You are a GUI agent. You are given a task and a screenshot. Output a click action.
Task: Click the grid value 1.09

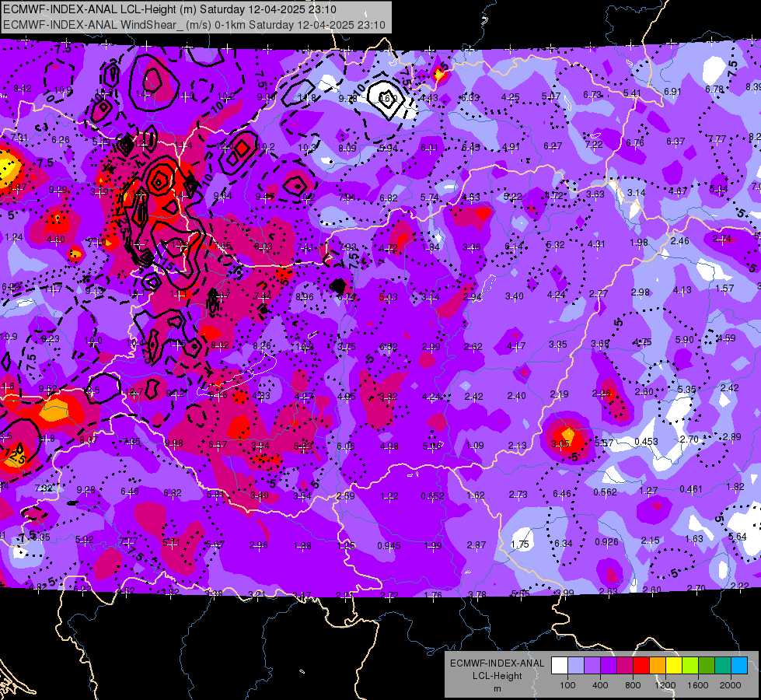(475, 446)
